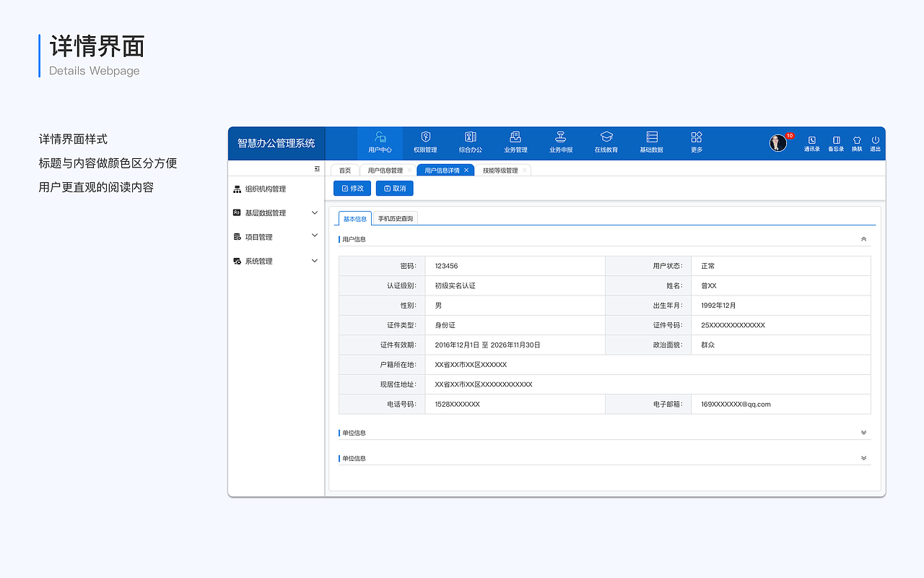
Task: Expand the 系统管理 chevron
Action: (x=314, y=261)
